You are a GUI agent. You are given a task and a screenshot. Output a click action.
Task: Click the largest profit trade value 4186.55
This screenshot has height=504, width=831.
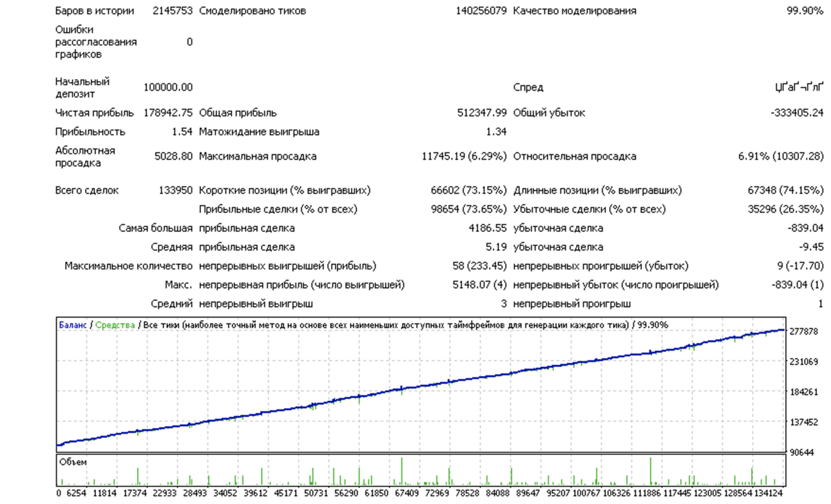(488, 229)
